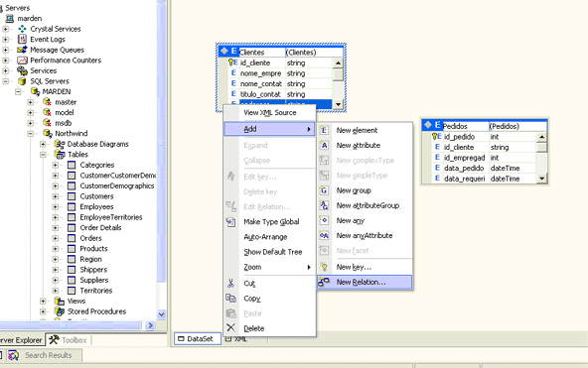The image size is (588, 368).
Task: Click the Stored Procedures icon
Action: [60, 311]
